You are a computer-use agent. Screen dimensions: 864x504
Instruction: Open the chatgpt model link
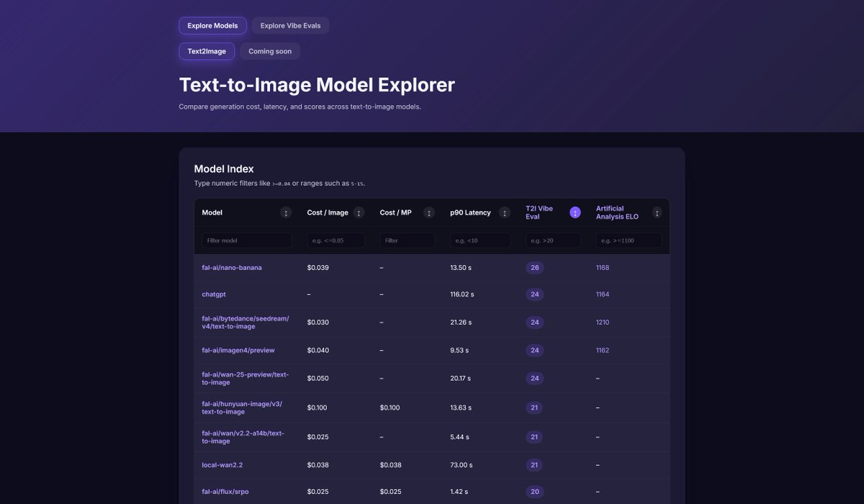coord(214,294)
